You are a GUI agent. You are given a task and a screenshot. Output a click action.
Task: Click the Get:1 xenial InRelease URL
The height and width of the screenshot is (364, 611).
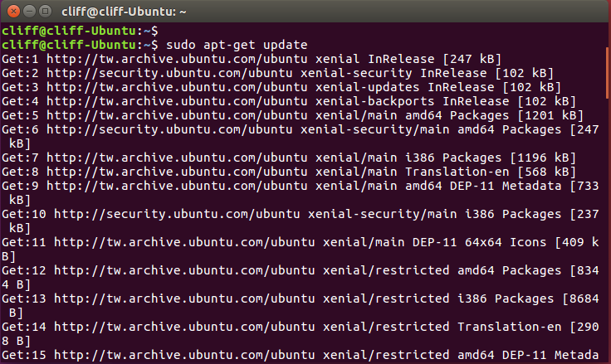click(177, 59)
